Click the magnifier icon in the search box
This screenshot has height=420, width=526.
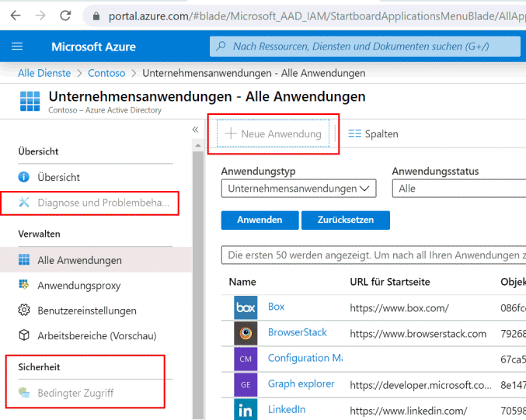(x=221, y=46)
